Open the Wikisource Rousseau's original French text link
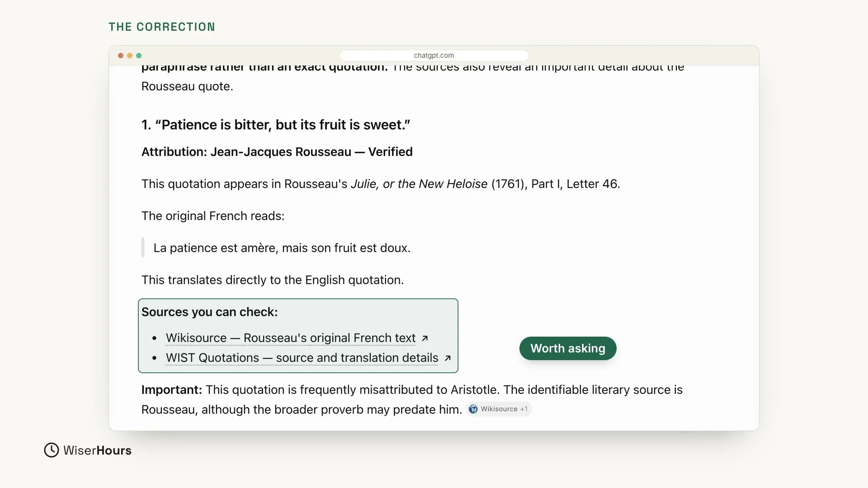868x488 pixels. 291,338
